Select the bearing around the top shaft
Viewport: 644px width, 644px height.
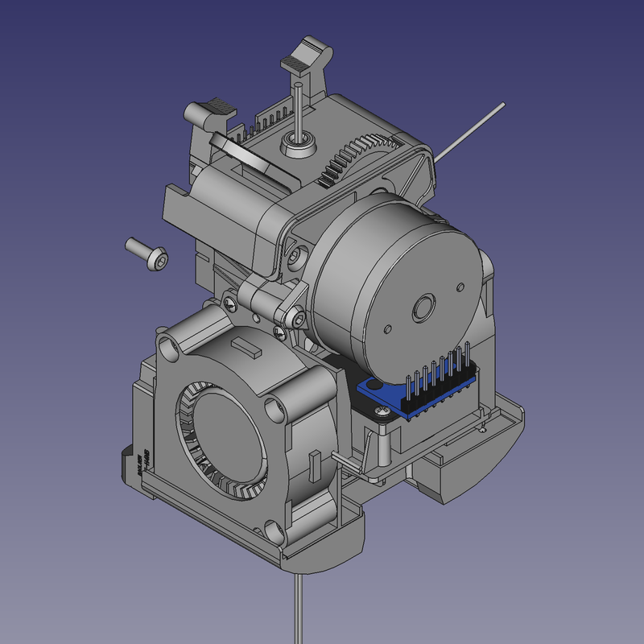coord(297,147)
